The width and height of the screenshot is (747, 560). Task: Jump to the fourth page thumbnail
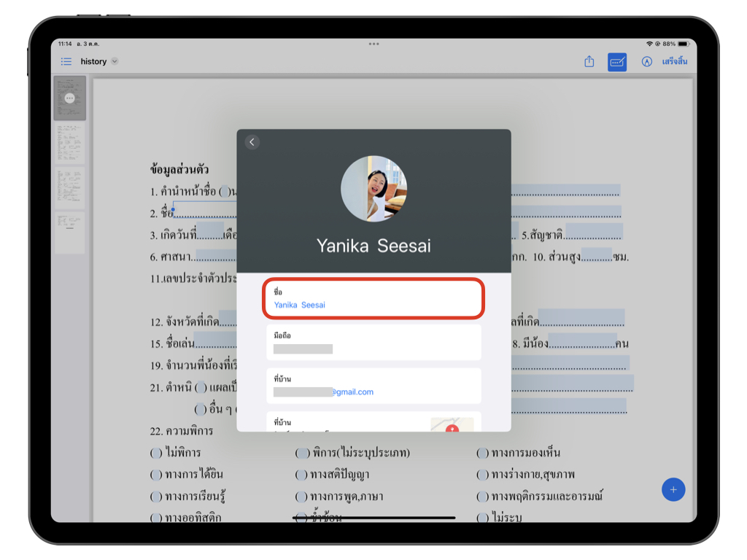coord(69,233)
